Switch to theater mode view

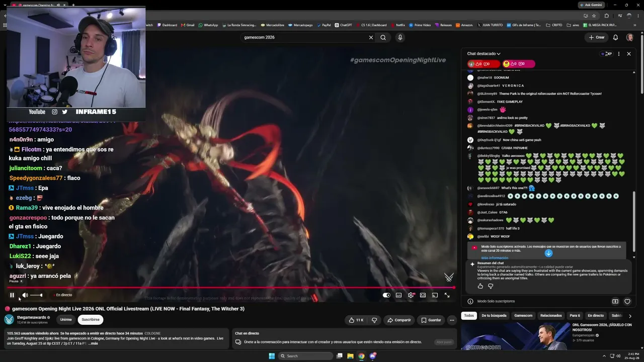point(423,295)
